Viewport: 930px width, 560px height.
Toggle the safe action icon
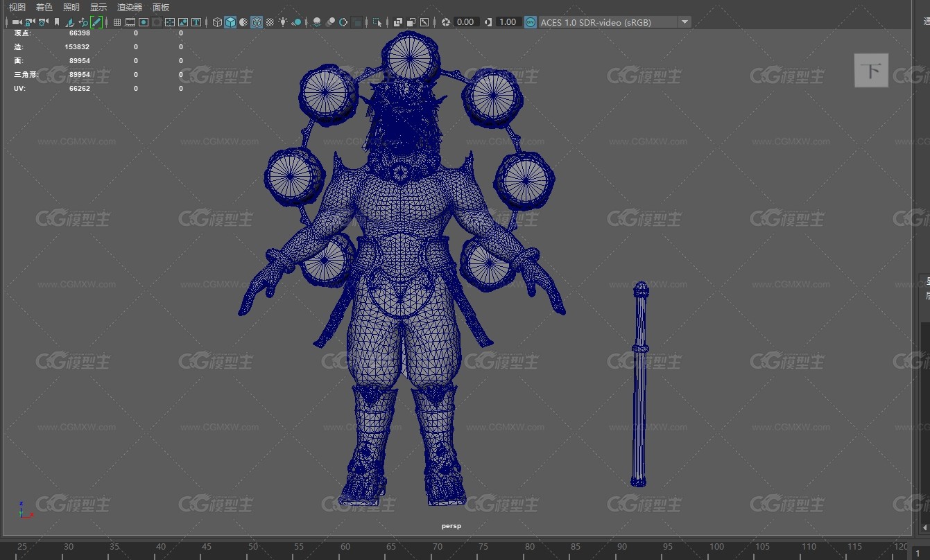point(183,22)
